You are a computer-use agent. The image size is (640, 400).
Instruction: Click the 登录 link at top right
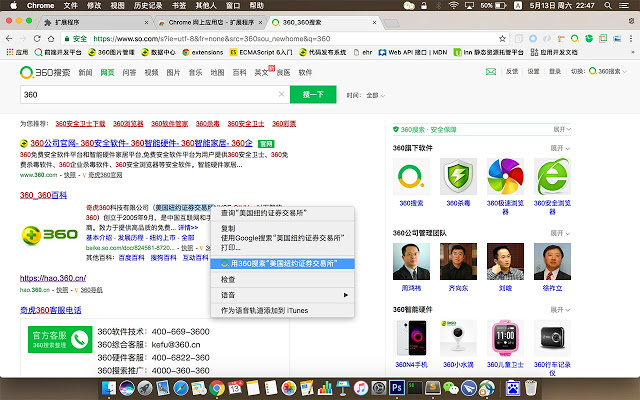(x=555, y=71)
